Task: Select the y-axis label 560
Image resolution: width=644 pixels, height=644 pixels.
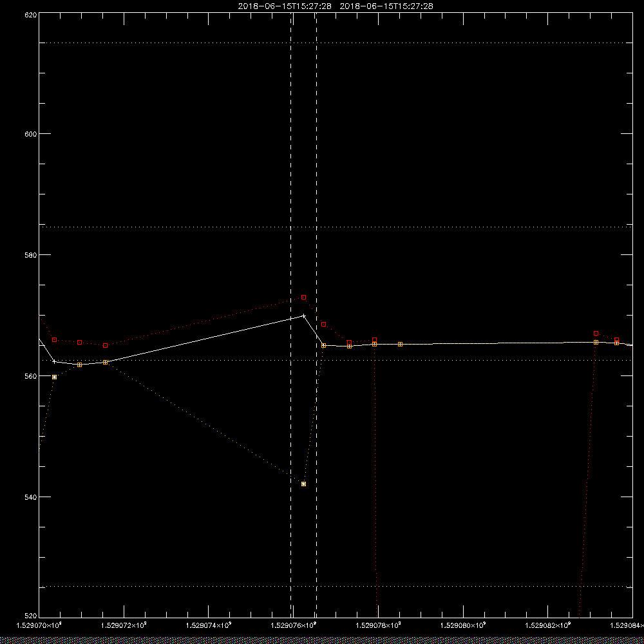Action: click(x=31, y=376)
